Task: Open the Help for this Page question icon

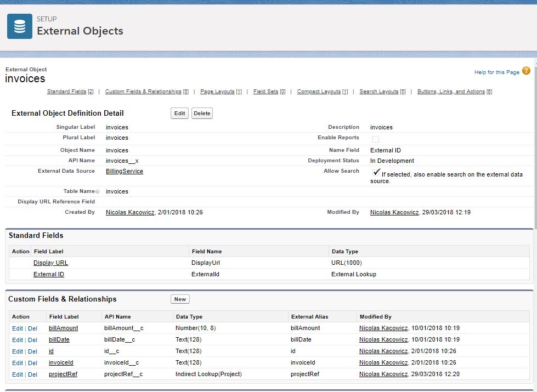Action: pos(526,71)
